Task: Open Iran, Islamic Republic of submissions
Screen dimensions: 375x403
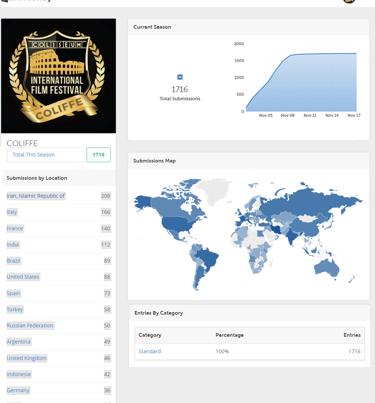Action: pos(36,196)
